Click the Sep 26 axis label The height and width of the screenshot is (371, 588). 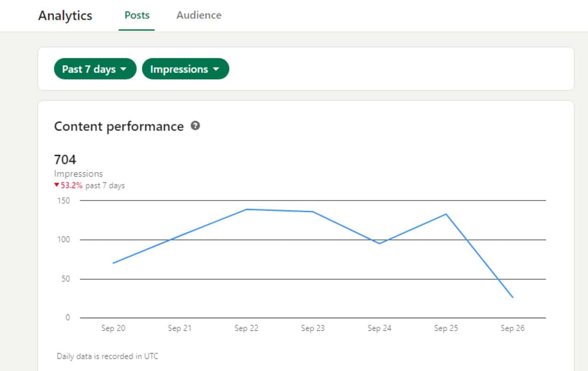coord(513,328)
